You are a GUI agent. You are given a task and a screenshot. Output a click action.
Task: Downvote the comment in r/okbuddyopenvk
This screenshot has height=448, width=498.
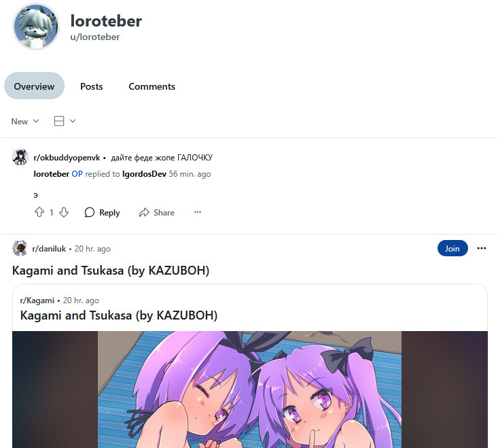coord(64,212)
